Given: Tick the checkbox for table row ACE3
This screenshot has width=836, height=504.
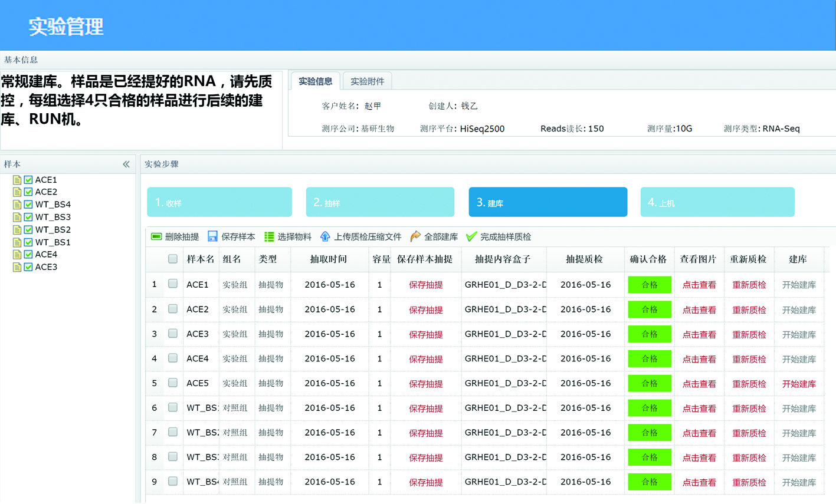Looking at the screenshot, I should point(173,334).
